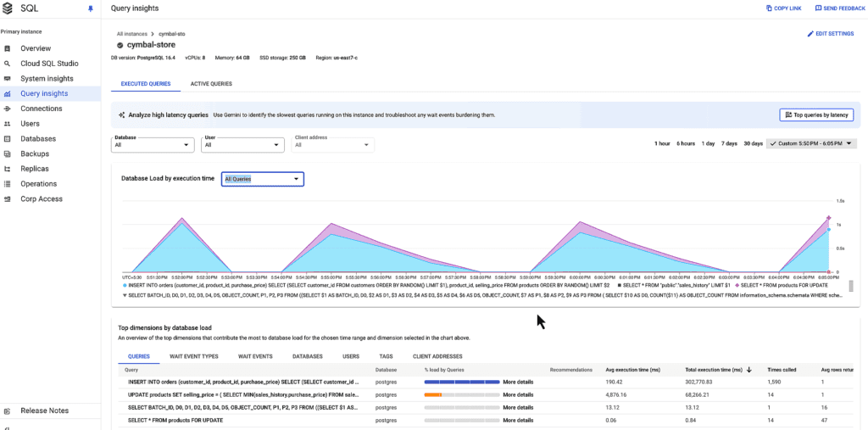Click More details for SELECT * FROM products
This screenshot has width=868, height=430.
518,421
